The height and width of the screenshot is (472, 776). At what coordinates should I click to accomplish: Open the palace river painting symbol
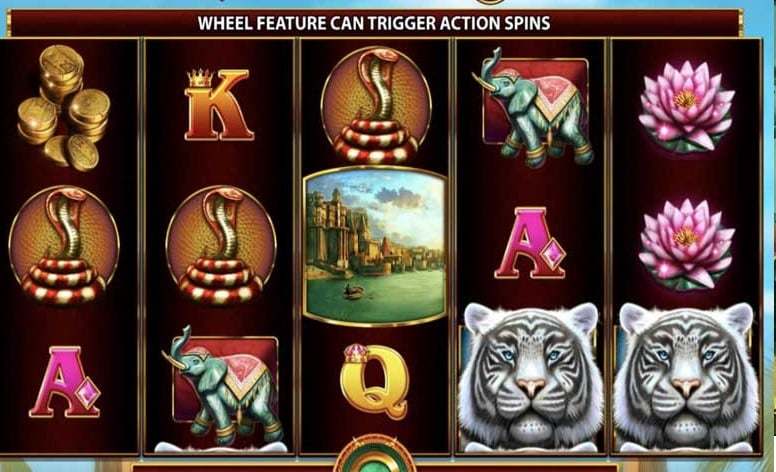point(375,246)
